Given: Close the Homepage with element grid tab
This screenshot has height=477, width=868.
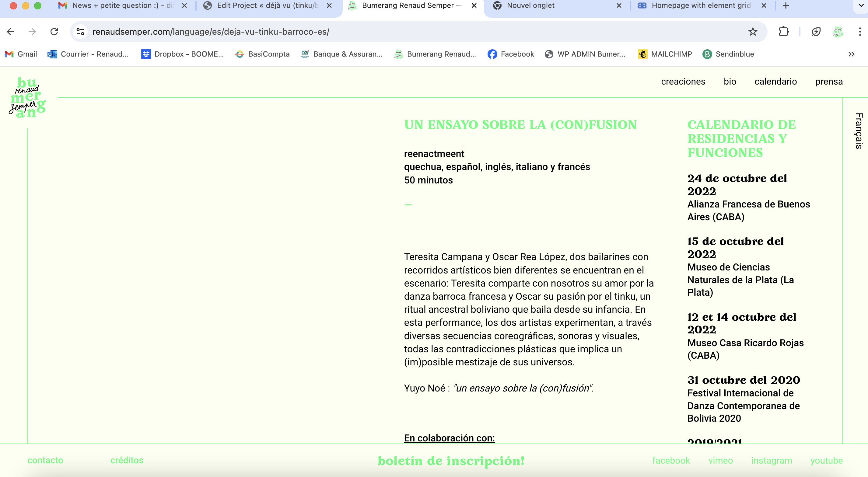Looking at the screenshot, I should coord(764,5).
